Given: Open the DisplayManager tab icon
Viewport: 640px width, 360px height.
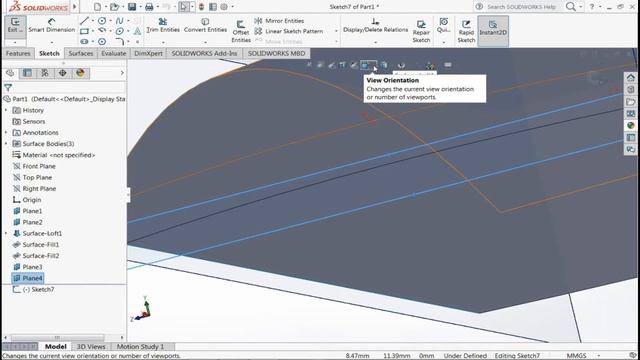Looking at the screenshot, I should (80, 73).
